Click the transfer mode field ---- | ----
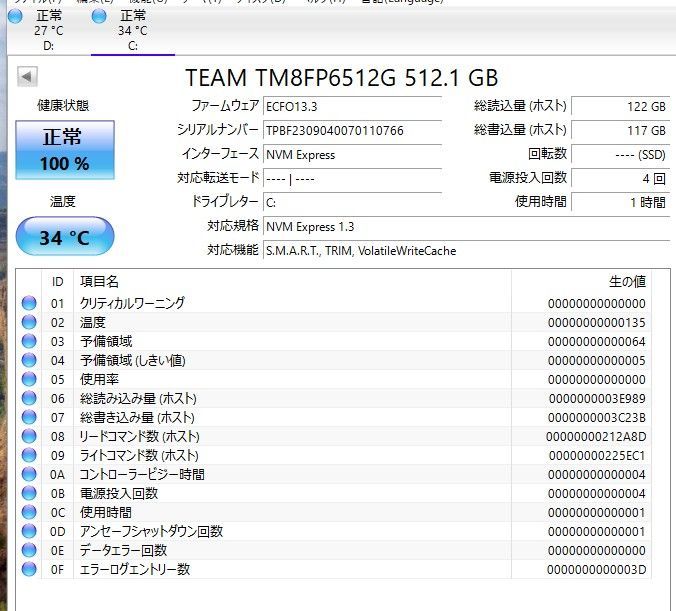 [x=353, y=179]
